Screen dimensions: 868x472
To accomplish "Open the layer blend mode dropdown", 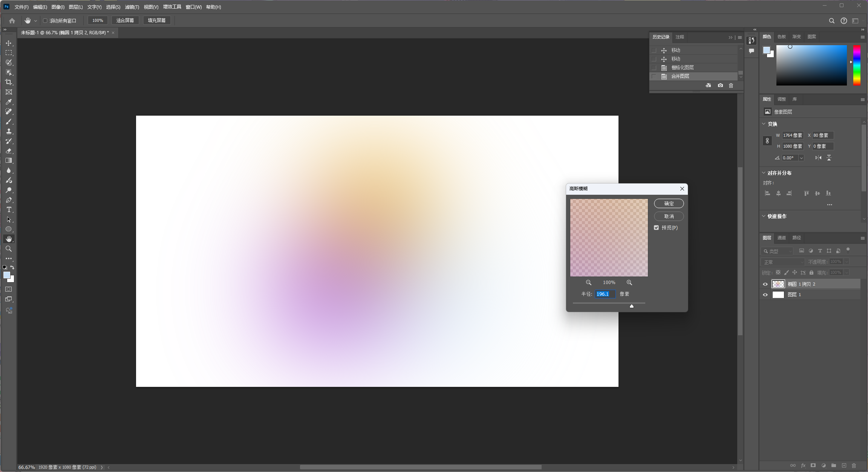I will [782, 262].
